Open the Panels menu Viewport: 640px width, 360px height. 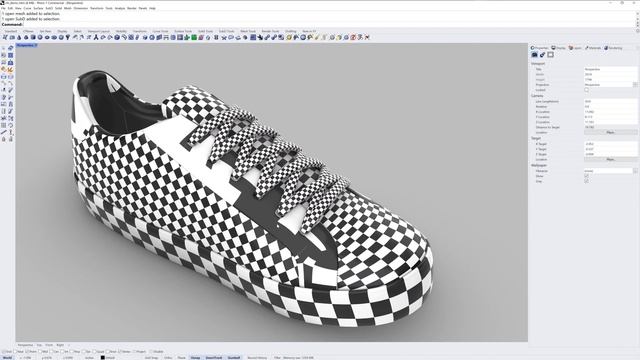pos(142,8)
